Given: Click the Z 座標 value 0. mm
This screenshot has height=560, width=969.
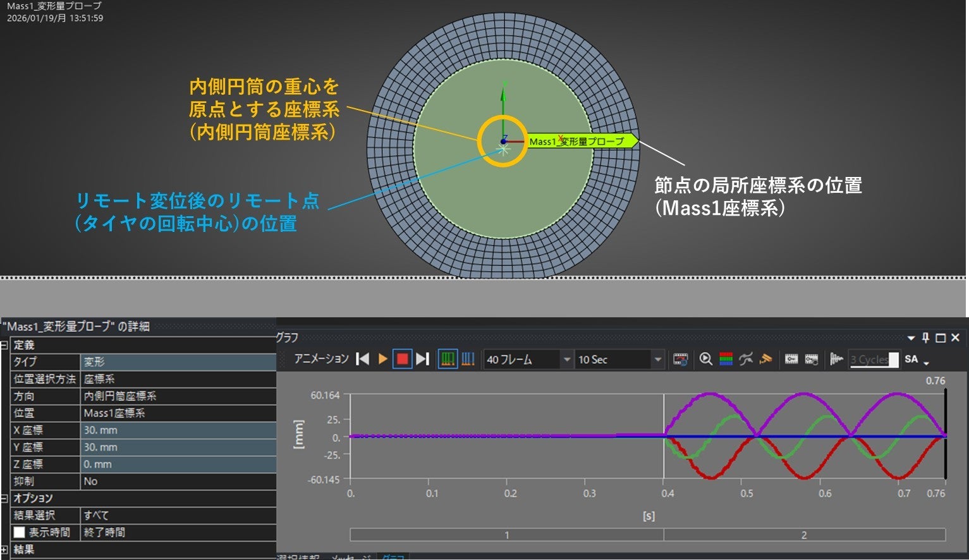Looking at the screenshot, I should coord(179,464).
